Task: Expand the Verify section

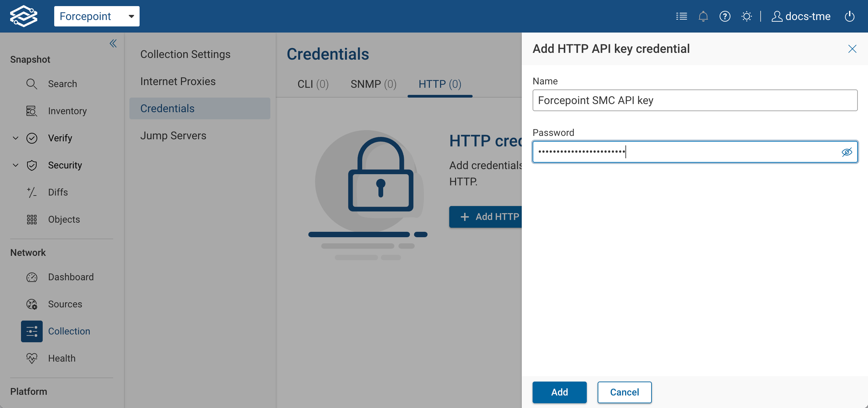Action: click(15, 138)
